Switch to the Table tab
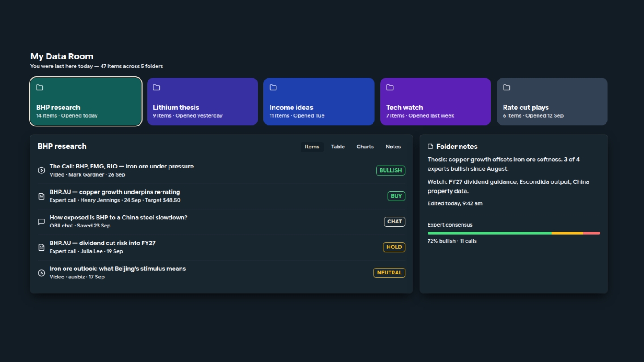 [338, 147]
